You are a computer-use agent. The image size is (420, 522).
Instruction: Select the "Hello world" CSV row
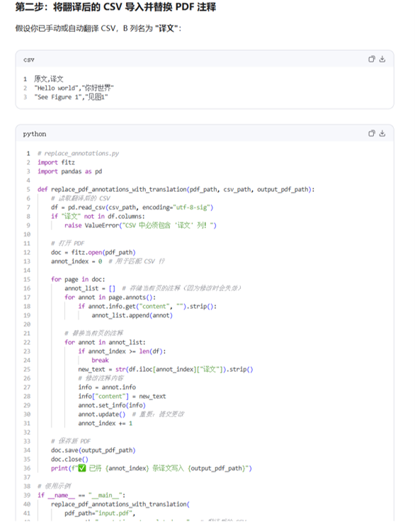pos(74,88)
